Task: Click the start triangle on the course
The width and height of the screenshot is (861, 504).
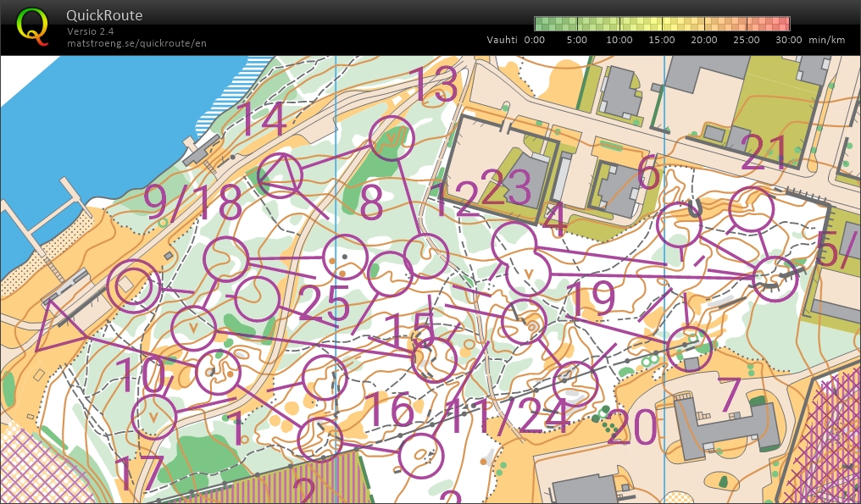Action: 58,324
